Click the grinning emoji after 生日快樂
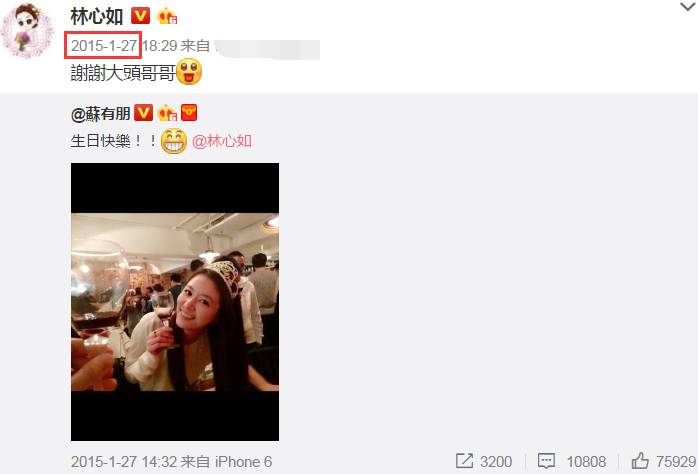698x474 pixels. click(174, 141)
